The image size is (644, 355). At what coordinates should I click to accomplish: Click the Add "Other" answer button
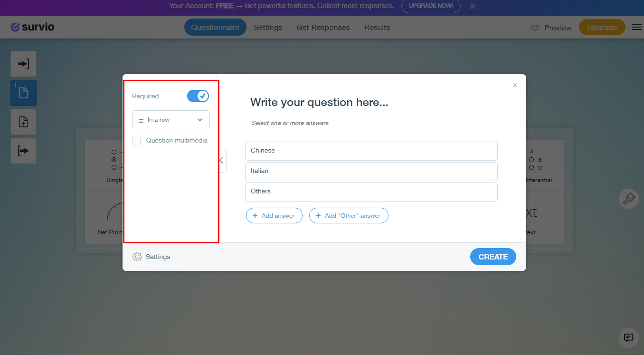349,216
